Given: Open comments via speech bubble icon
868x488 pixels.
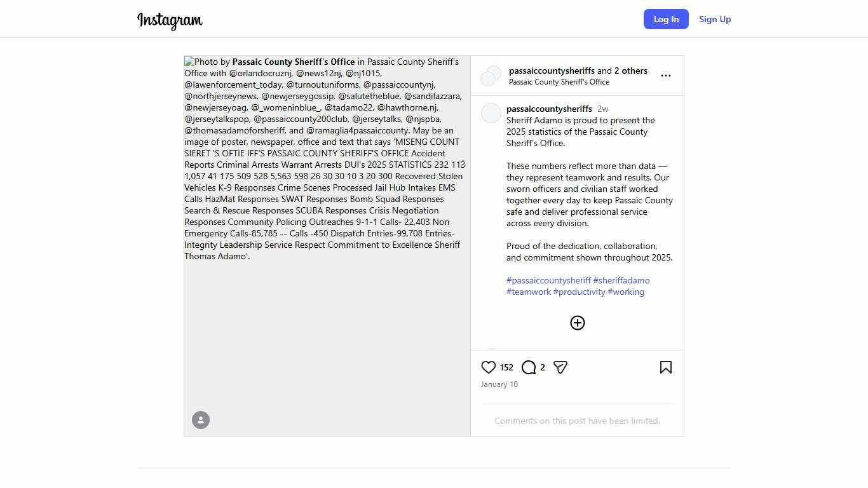Looking at the screenshot, I should 529,367.
